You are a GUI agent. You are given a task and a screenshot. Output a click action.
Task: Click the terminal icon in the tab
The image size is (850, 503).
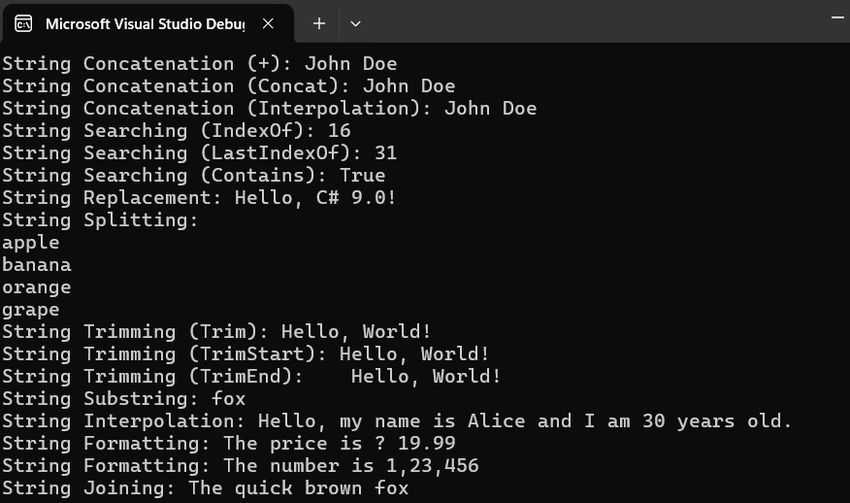[x=23, y=23]
